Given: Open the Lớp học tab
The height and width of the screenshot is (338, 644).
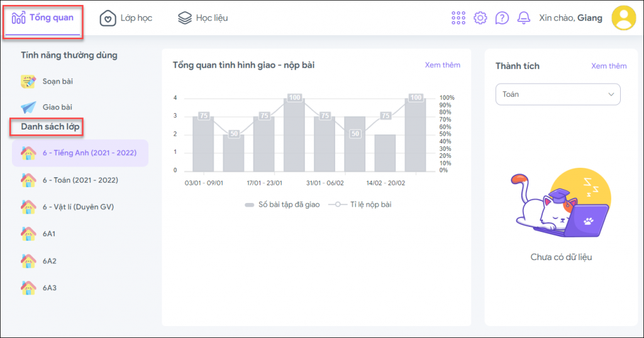Looking at the screenshot, I should pyautogui.click(x=126, y=18).
